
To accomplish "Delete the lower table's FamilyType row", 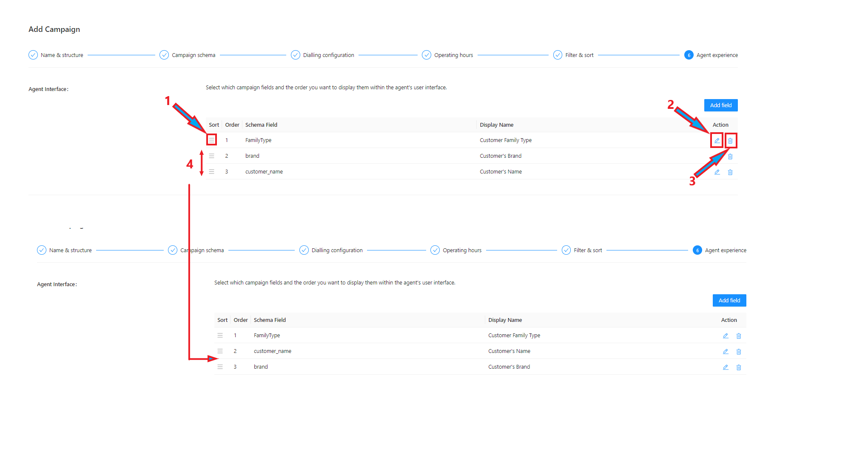I will pyautogui.click(x=739, y=336).
